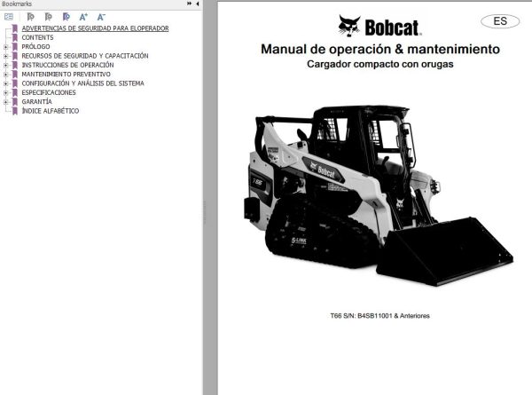Viewport: 532px width, 395px height.
Task: Go to the PRÓLOGO bookmark
Action: tap(35, 46)
